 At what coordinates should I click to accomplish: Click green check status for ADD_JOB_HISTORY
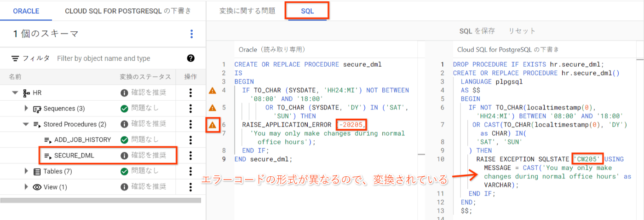click(124, 140)
